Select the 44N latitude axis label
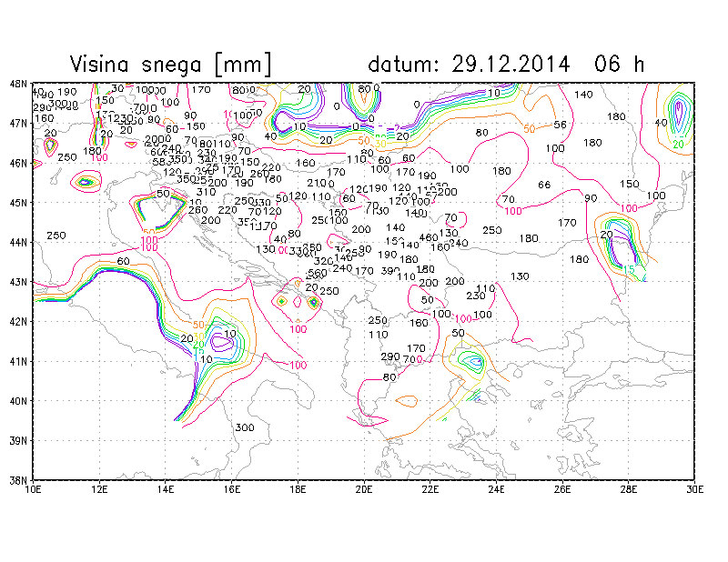This screenshot has height=562, width=728. [18, 242]
